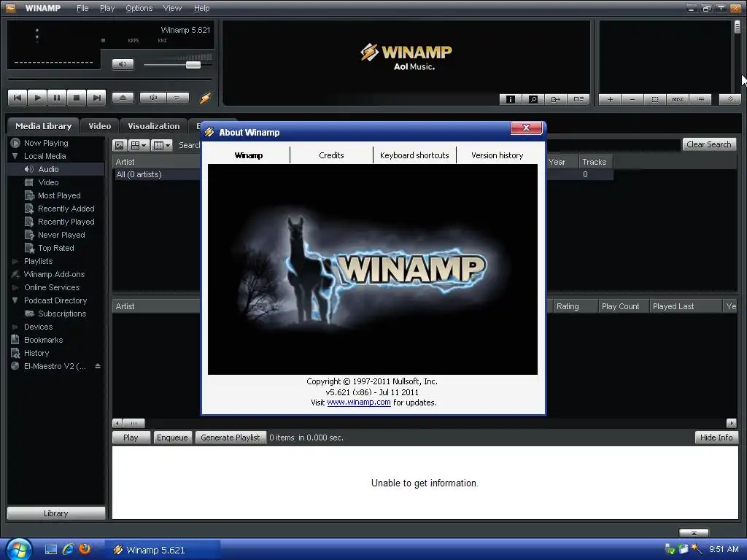747x560 pixels.
Task: Select the Video tab in main window
Action: (99, 126)
